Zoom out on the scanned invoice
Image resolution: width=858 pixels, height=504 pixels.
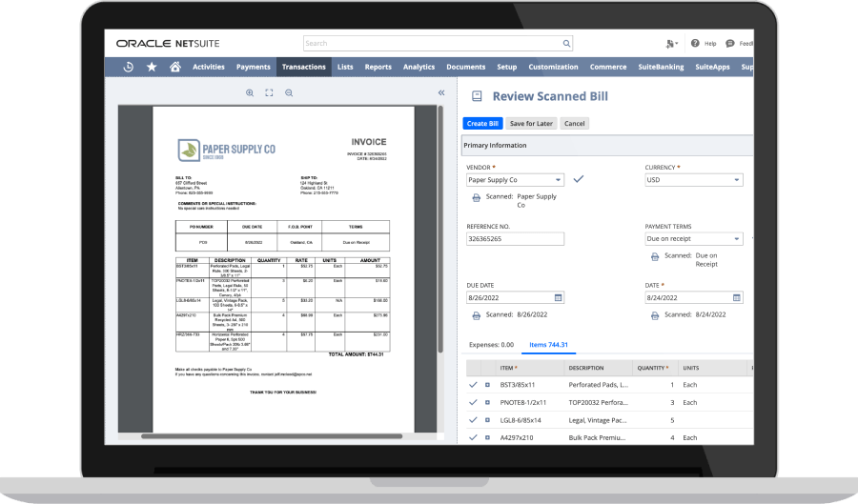point(289,93)
